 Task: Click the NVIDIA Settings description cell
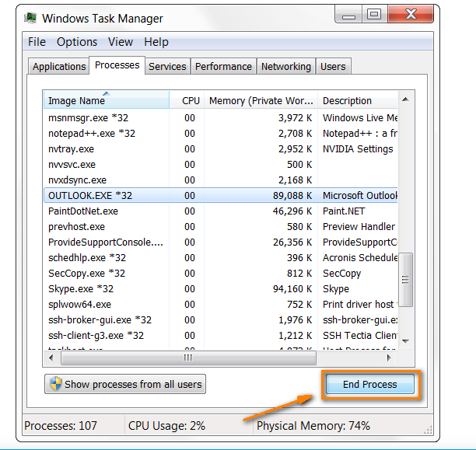tap(358, 149)
